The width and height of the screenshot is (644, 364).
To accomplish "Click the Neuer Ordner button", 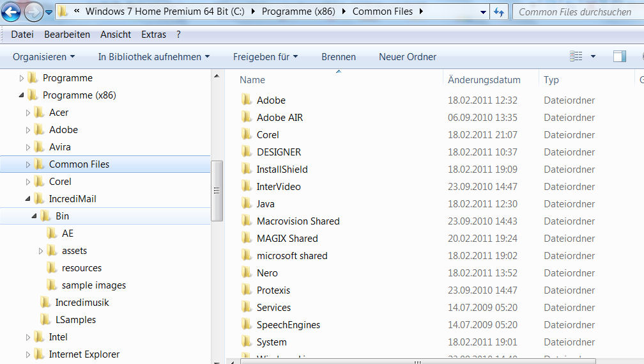I will tap(408, 57).
